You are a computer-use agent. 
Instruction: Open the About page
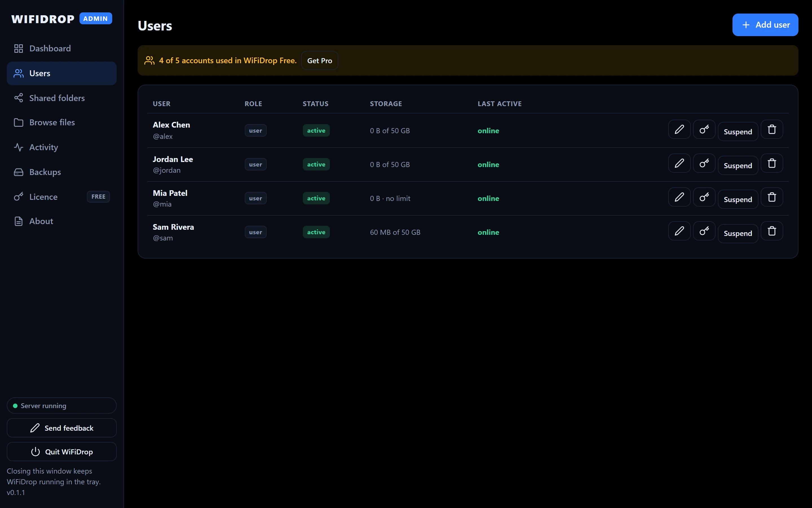click(x=62, y=221)
